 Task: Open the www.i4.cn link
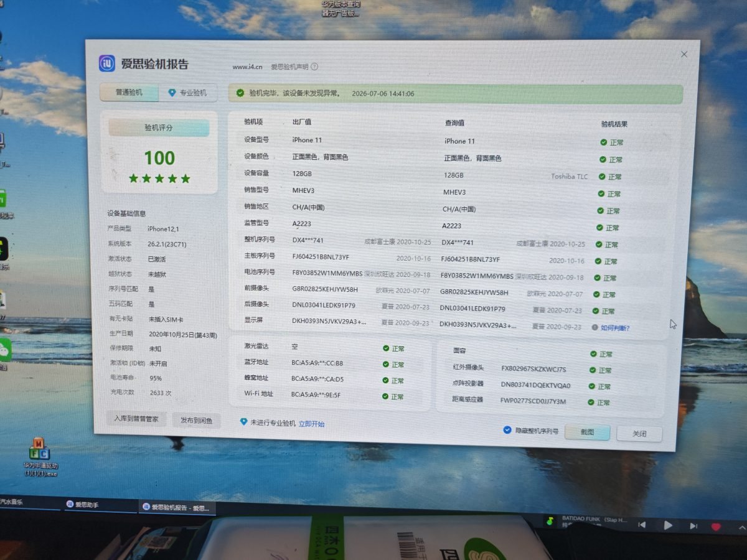click(247, 67)
